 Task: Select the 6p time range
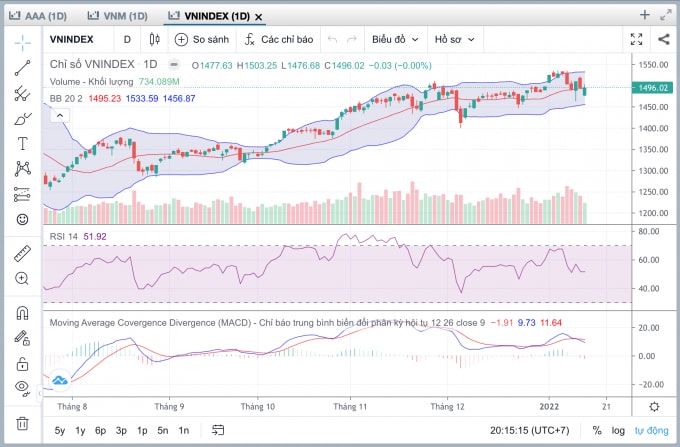[x=101, y=431]
